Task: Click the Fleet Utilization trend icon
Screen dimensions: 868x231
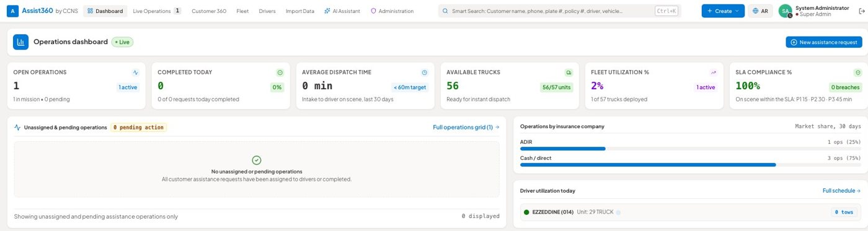Action: point(714,72)
